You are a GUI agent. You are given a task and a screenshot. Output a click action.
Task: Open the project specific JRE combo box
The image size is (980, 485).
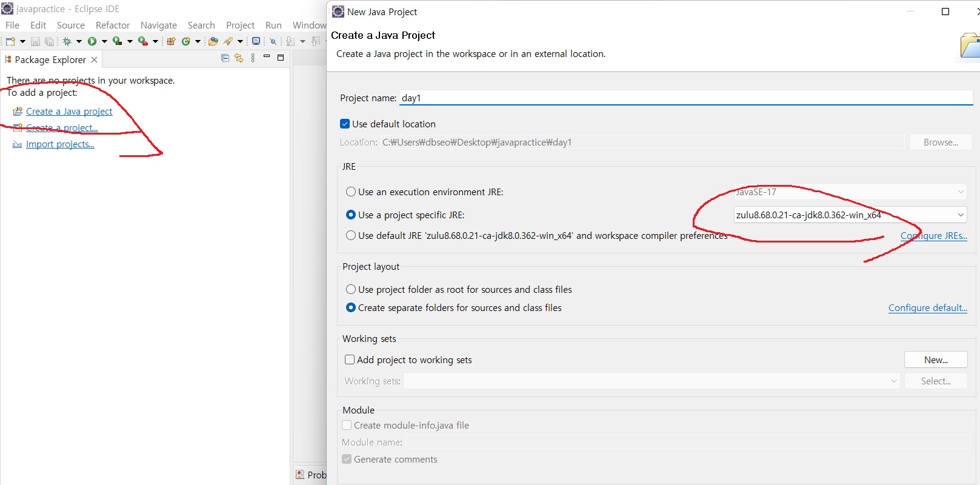tap(850, 215)
